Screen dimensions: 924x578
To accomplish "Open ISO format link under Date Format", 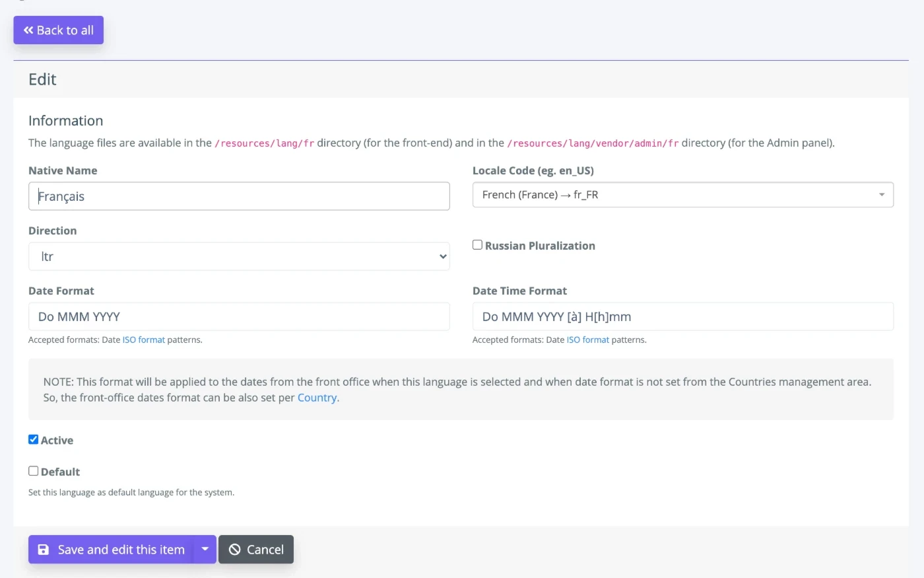I will point(144,340).
